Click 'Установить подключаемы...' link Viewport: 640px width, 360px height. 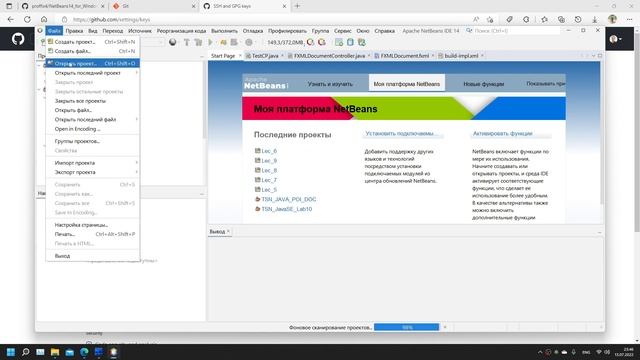click(x=402, y=133)
